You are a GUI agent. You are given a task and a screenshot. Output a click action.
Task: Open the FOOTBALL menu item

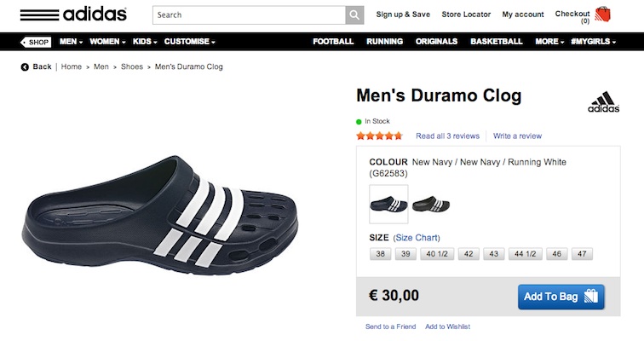tap(333, 42)
